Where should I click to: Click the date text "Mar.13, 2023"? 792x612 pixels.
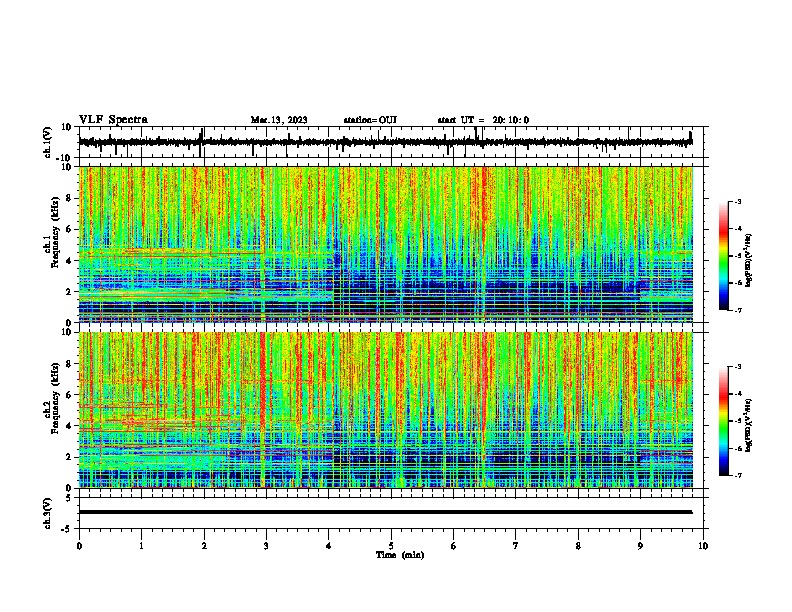click(x=279, y=120)
